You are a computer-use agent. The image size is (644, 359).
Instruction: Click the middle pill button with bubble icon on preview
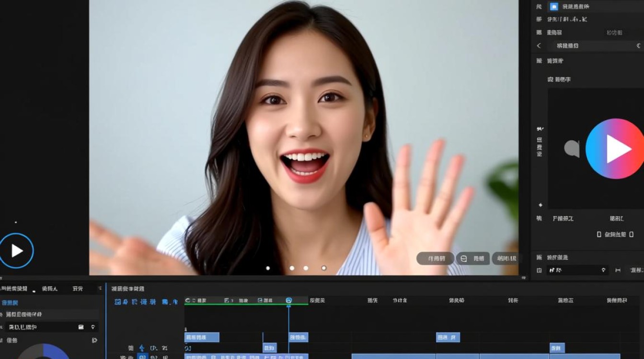tap(473, 258)
